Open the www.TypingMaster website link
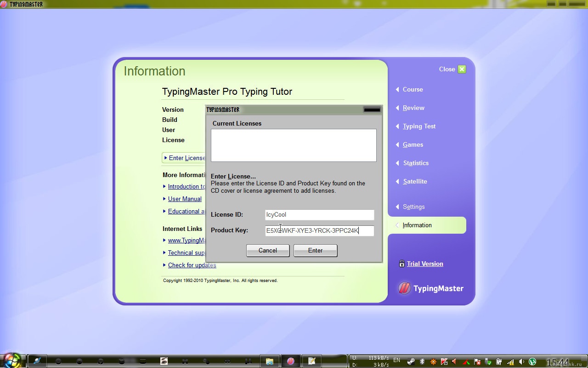Image resolution: width=588 pixels, height=368 pixels. tap(187, 240)
